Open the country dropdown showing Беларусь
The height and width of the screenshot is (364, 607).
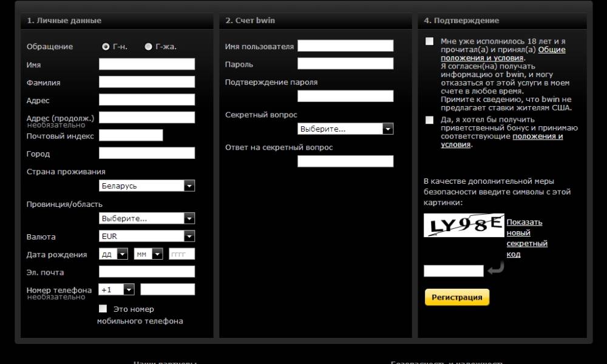147,186
